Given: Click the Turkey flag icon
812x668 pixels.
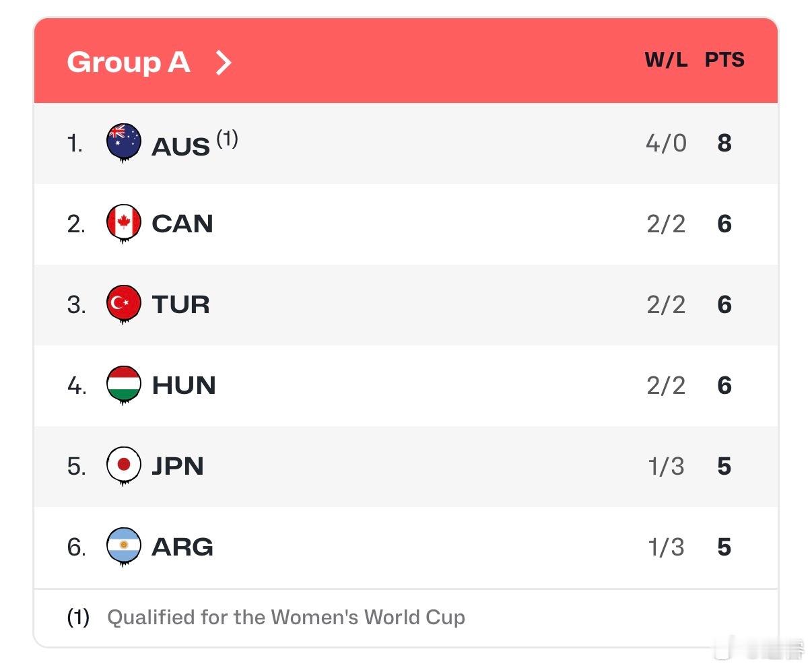Looking at the screenshot, I should [x=124, y=304].
